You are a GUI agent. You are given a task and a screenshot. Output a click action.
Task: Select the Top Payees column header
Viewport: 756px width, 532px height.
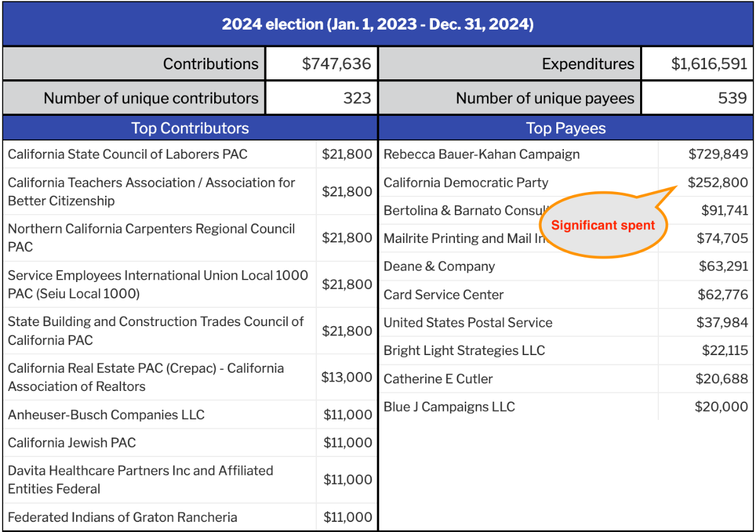(566, 128)
